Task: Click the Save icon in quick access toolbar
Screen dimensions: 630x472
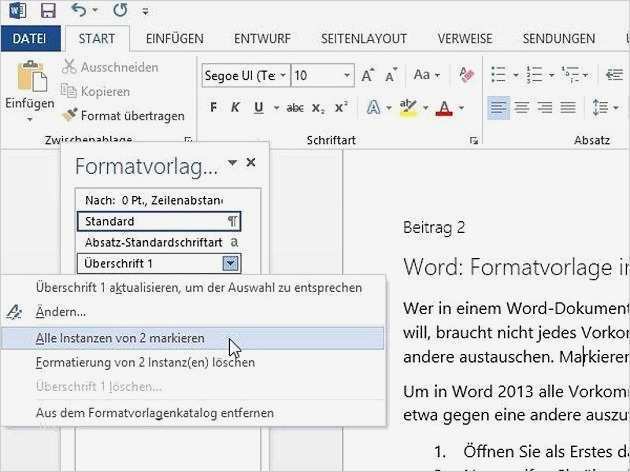Action: pyautogui.click(x=48, y=10)
